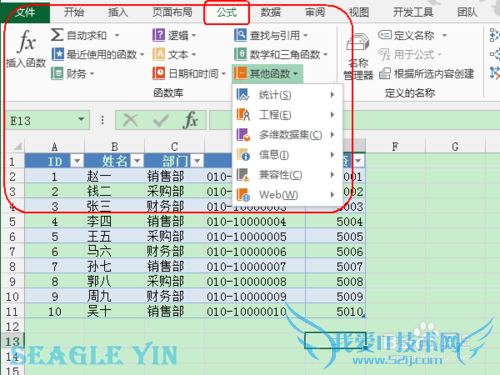Click the 定义名称 icon
The width and height of the screenshot is (500, 375).
coord(385,34)
